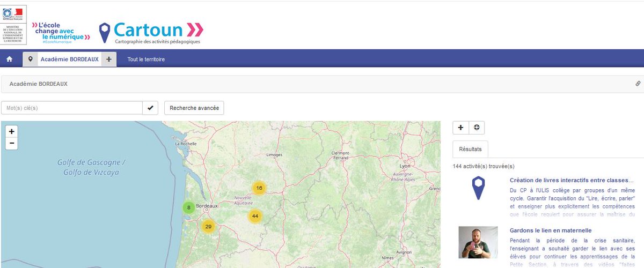Validate keyword search with the checkmark button
The height and width of the screenshot is (268, 644).
coord(150,108)
